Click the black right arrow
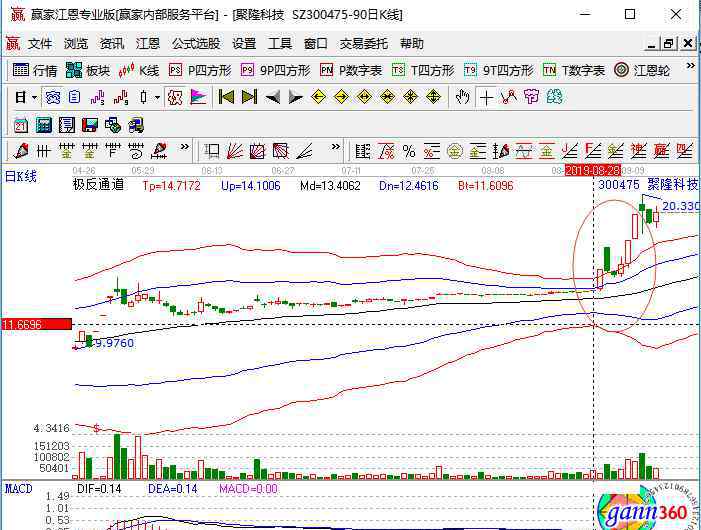Screen dimensions: 701x530 (x=295, y=97)
